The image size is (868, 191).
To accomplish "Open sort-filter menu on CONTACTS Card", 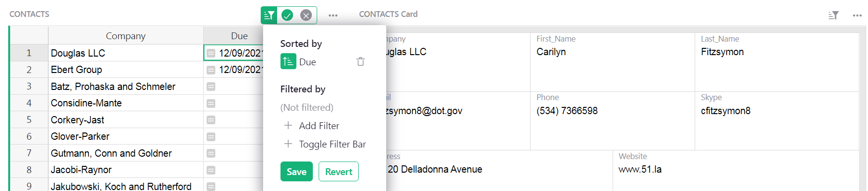I will pyautogui.click(x=833, y=15).
